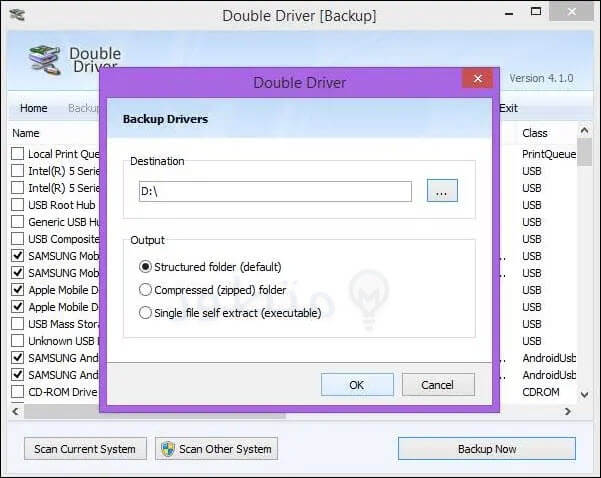Click the Class column header
601x478 pixels.
(535, 133)
